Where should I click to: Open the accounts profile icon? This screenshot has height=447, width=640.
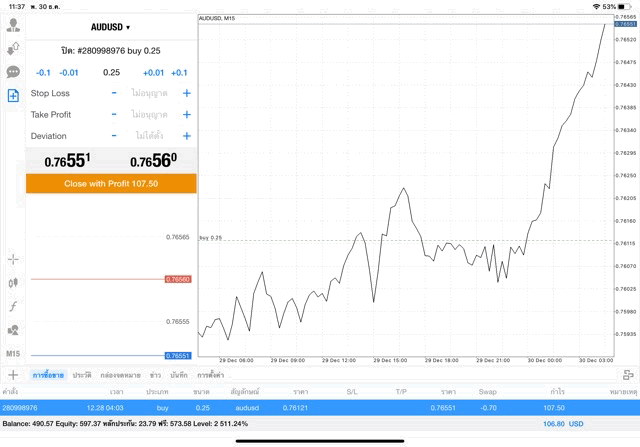(13, 25)
